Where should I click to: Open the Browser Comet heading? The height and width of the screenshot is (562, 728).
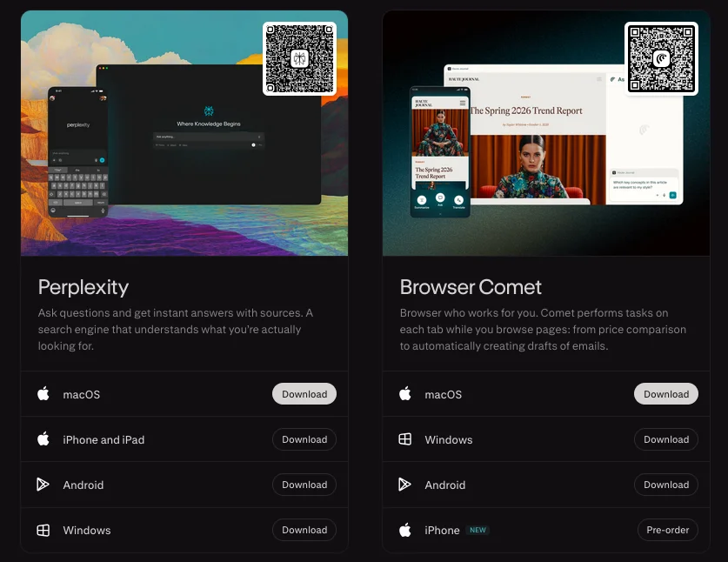point(471,287)
